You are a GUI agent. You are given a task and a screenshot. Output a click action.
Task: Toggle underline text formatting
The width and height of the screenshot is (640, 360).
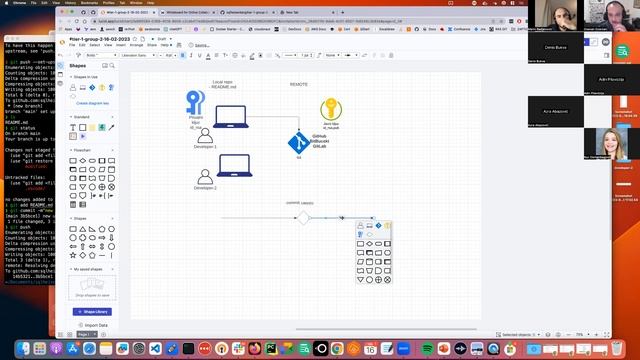coord(200,55)
